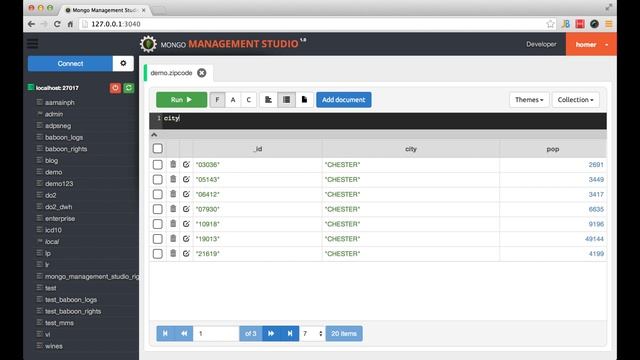Check the row 06412 checkbox
This screenshot has width=640, height=360.
pos(158,194)
